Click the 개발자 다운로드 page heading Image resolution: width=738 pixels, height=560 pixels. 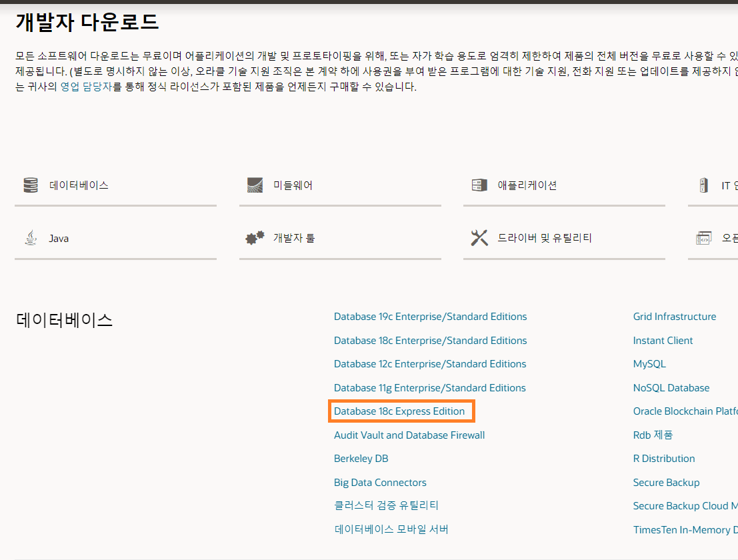87,22
